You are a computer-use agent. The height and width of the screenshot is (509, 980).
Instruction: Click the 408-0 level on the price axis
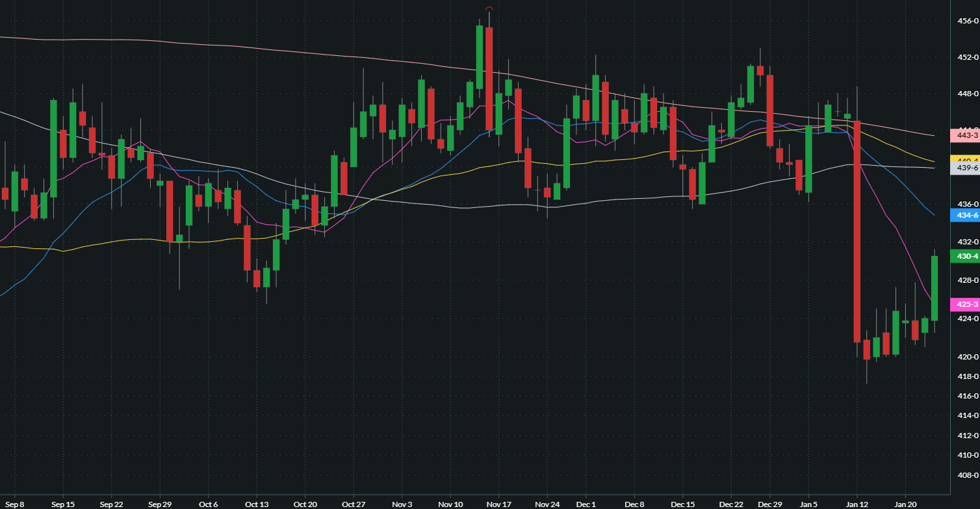(968, 475)
